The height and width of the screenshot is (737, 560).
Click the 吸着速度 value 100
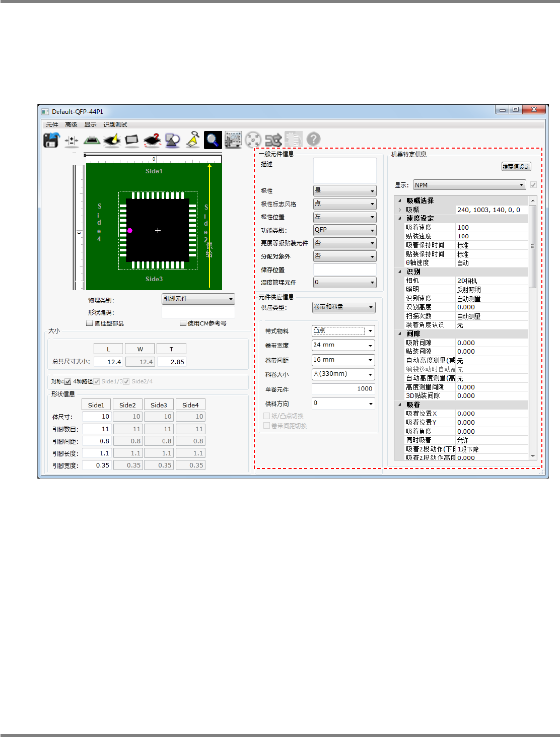coord(492,228)
